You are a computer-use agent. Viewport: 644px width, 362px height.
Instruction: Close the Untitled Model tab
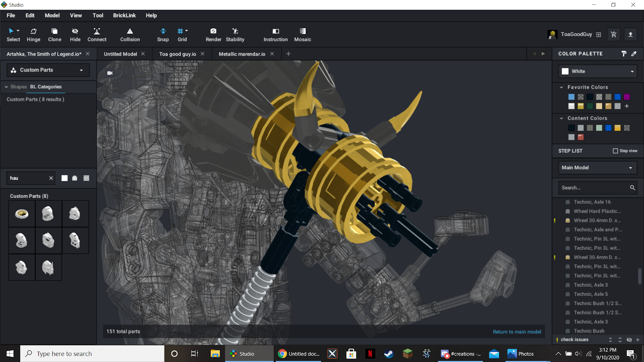tap(143, 54)
